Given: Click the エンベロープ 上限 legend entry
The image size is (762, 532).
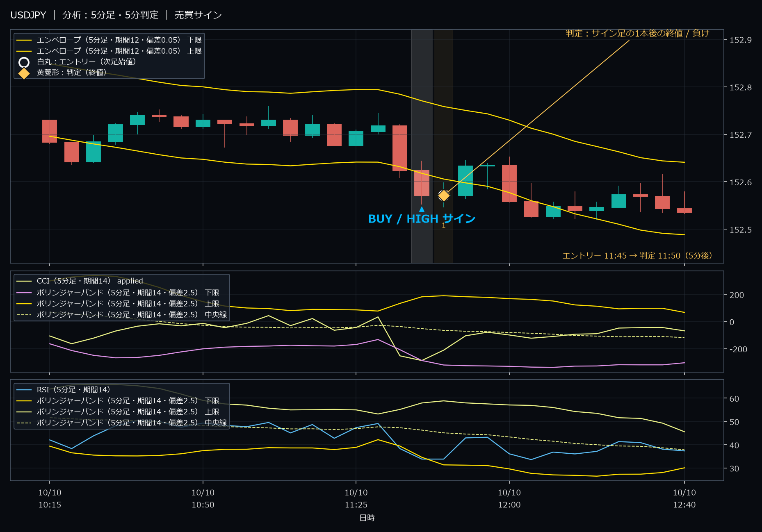Looking at the screenshot, I should point(109,51).
